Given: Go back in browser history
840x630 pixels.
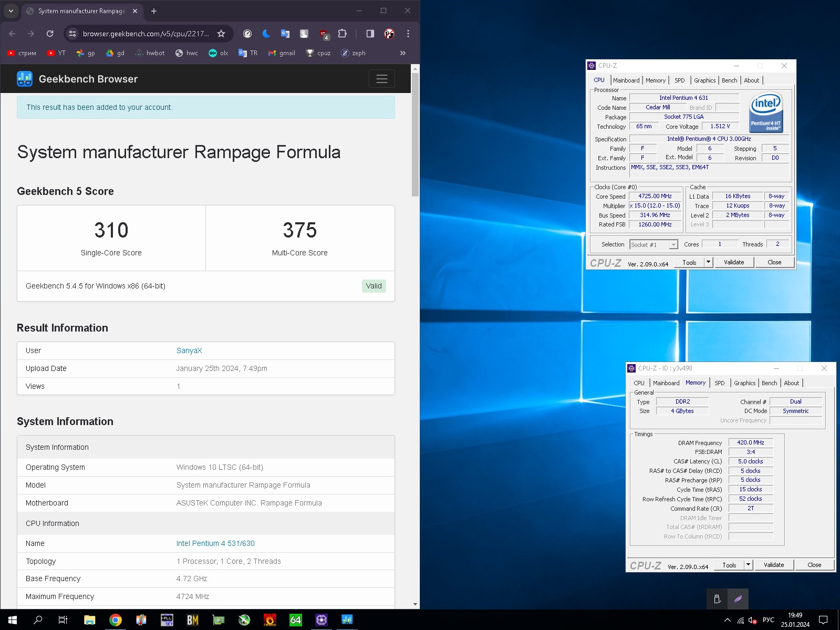Looking at the screenshot, I should tap(13, 34).
